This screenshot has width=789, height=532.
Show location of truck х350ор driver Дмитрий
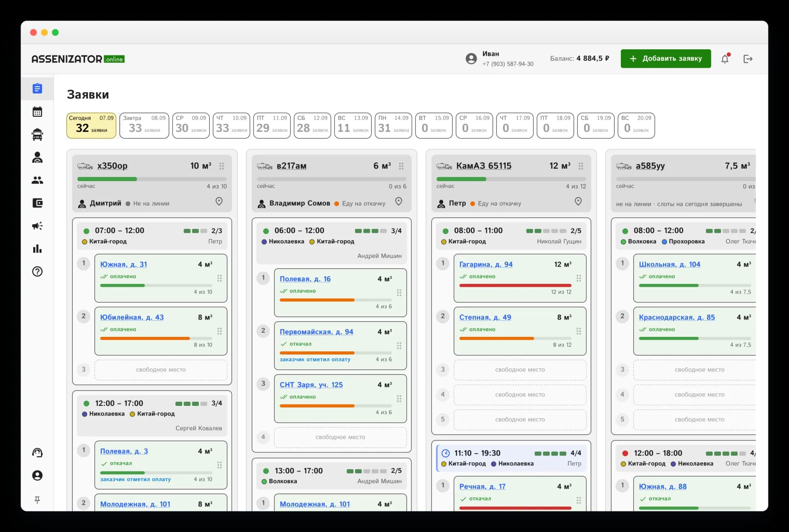219,202
